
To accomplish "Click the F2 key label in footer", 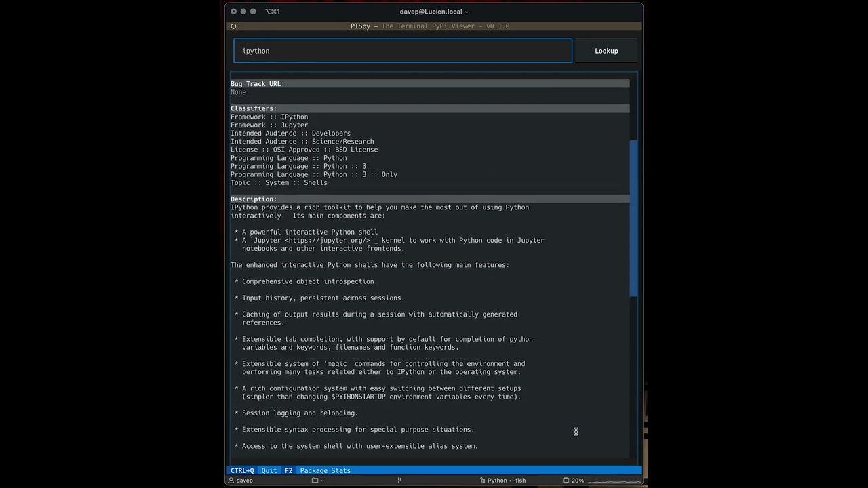I will pyautogui.click(x=288, y=470).
